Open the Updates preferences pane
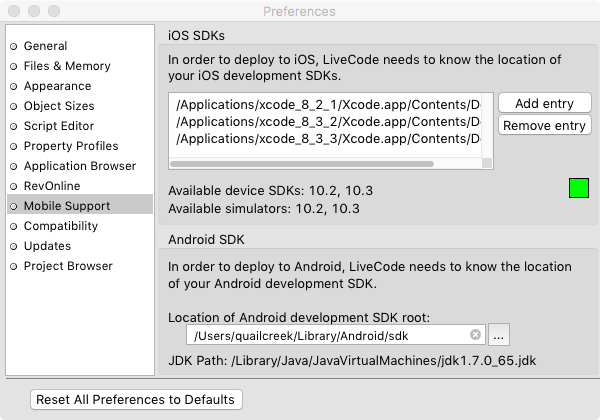The width and height of the screenshot is (600, 420). tap(47, 246)
